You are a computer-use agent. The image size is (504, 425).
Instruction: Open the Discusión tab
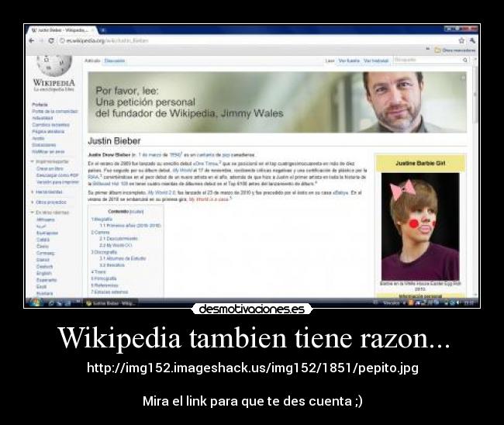pyautogui.click(x=115, y=60)
